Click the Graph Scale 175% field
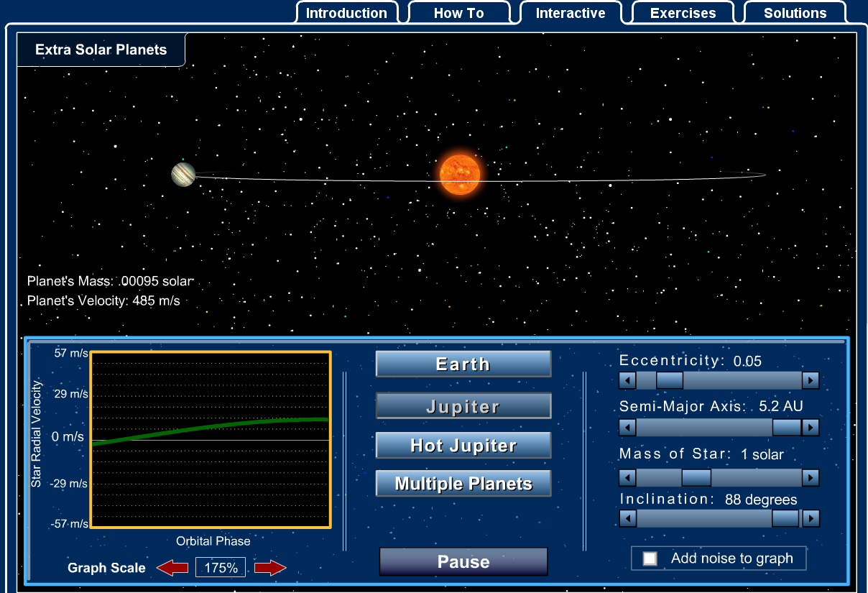The height and width of the screenshot is (593, 868). point(221,568)
